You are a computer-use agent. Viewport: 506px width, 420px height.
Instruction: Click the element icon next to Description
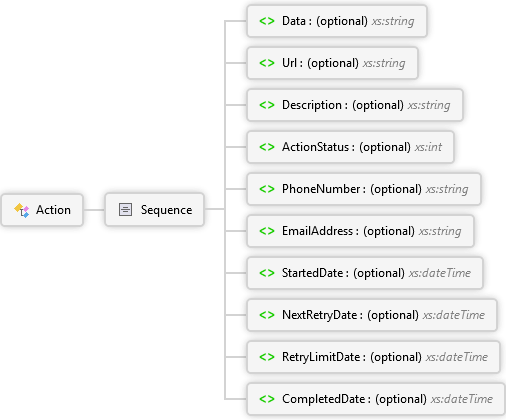pyautogui.click(x=267, y=105)
